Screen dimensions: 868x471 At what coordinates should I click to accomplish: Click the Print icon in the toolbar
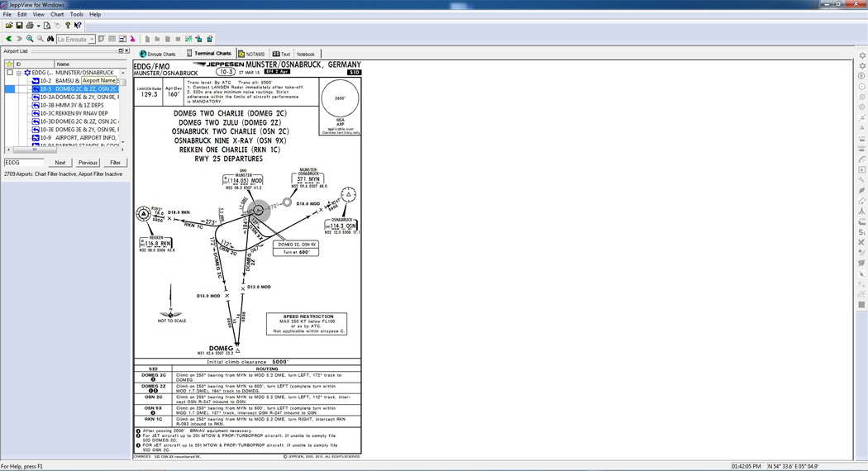pyautogui.click(x=30, y=26)
